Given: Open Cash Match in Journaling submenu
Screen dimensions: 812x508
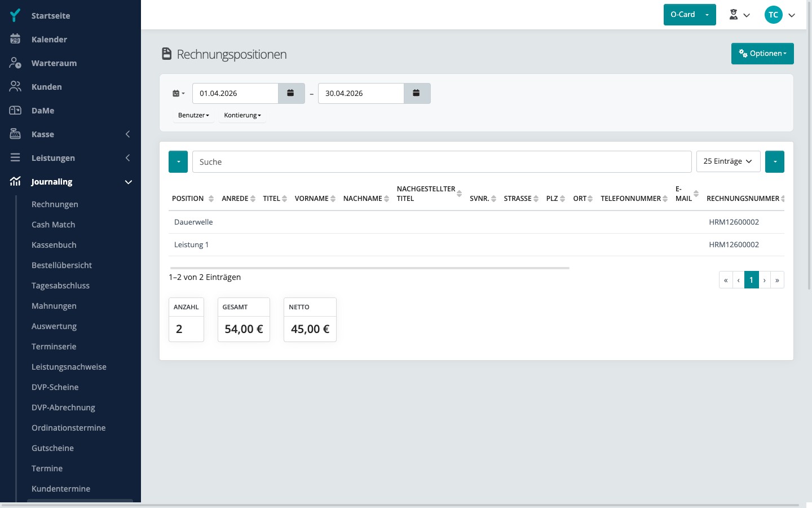Looking at the screenshot, I should pyautogui.click(x=53, y=225).
